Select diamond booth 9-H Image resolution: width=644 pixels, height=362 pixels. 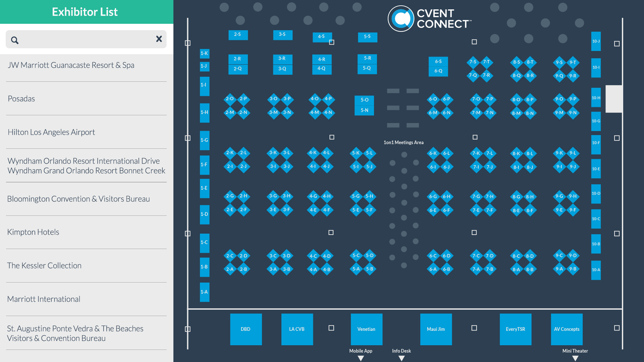tap(573, 196)
